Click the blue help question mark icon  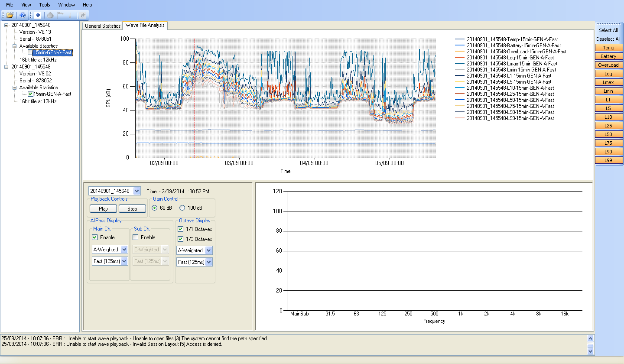click(23, 15)
